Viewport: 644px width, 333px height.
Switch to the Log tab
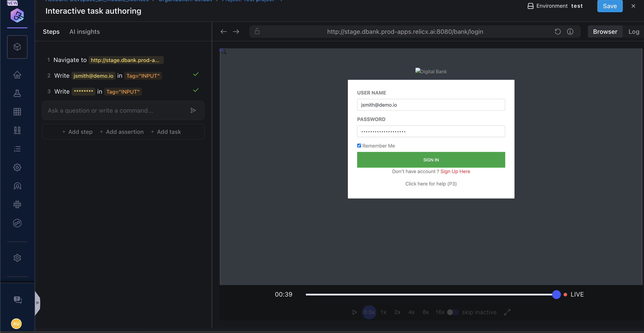pos(634,32)
